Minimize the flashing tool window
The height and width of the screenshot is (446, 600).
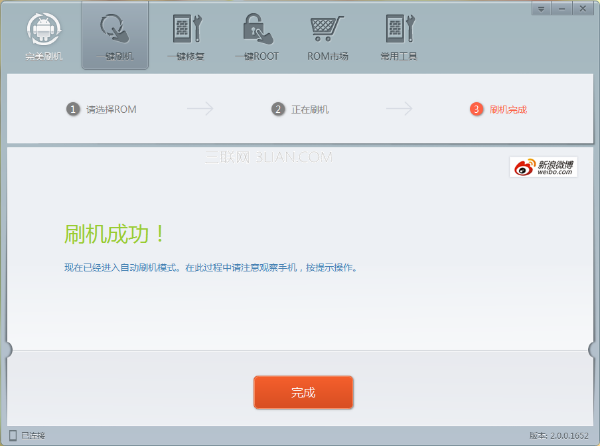(x=562, y=8)
